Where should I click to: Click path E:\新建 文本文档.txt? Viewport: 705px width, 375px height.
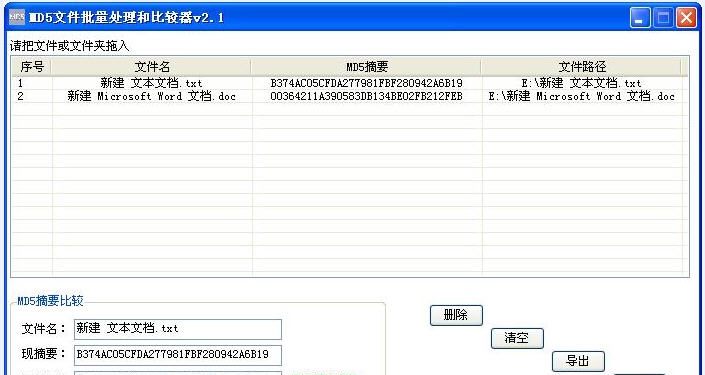(581, 83)
